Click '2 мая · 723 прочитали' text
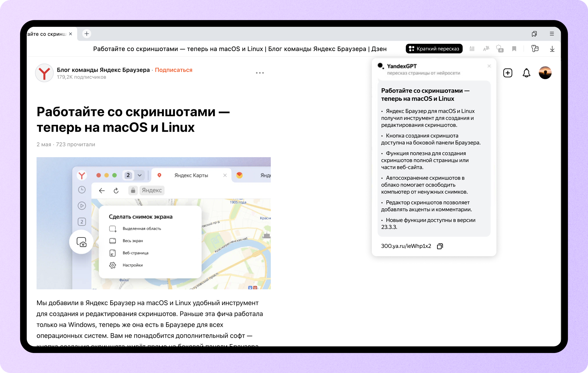 coord(66,144)
